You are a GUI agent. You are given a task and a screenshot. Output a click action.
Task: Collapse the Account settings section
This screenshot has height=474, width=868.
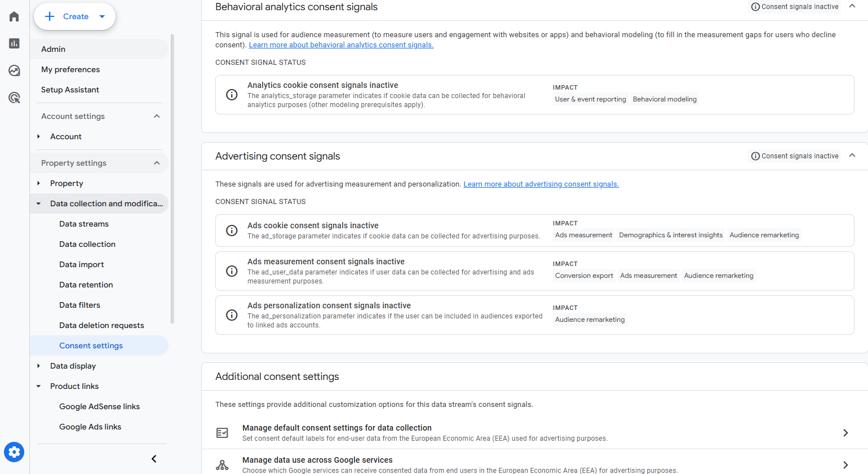[x=157, y=116]
